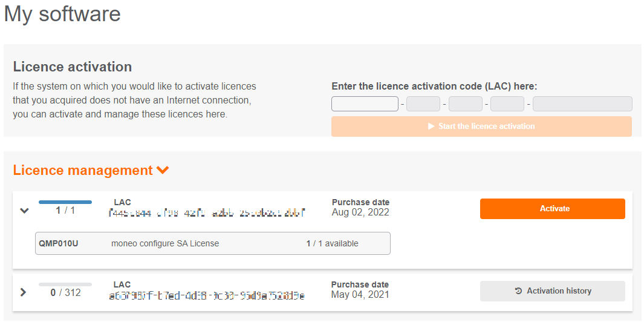Image resolution: width=644 pixels, height=322 pixels.
Task: Click the third LAC code segment field
Action: pos(465,104)
